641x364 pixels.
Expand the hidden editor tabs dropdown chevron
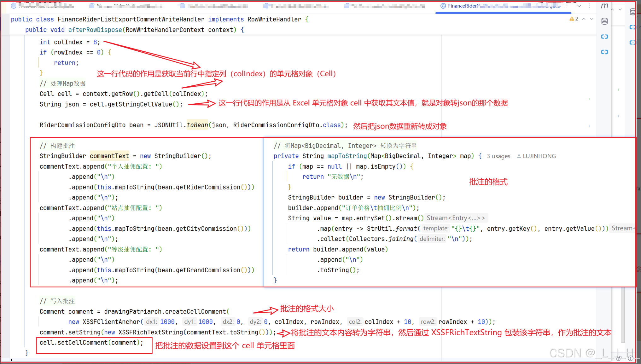[x=579, y=6]
